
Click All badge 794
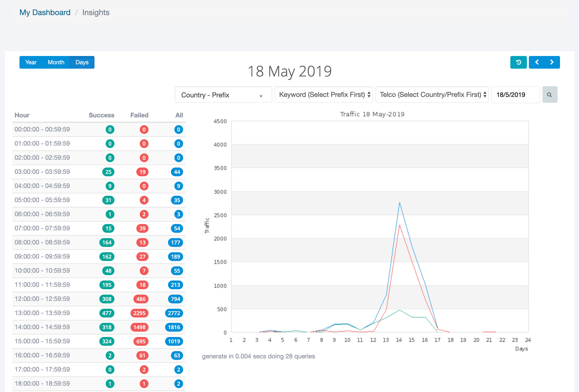(175, 299)
